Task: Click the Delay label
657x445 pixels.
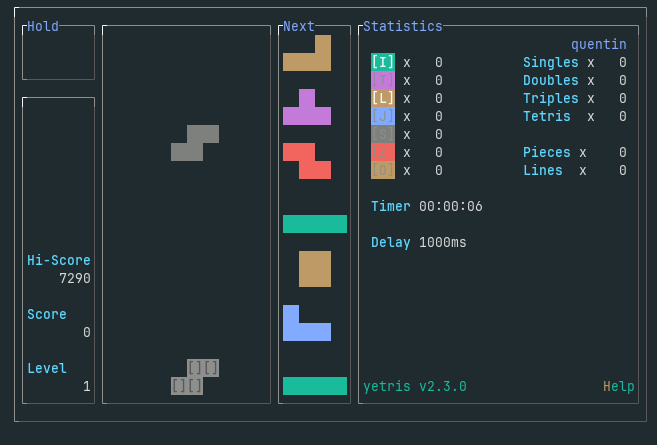Action: coord(391,243)
